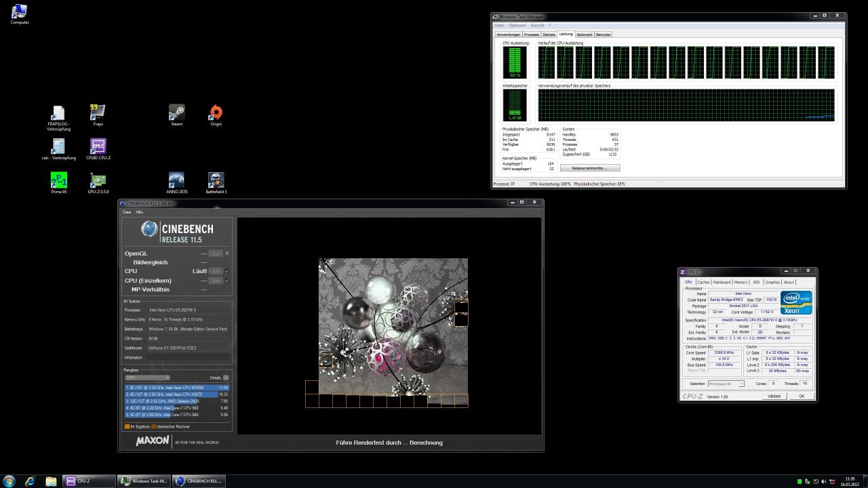The width and height of the screenshot is (868, 488).
Task: Click the orange Ihr Ergebnis legend swatch
Action: point(127,426)
